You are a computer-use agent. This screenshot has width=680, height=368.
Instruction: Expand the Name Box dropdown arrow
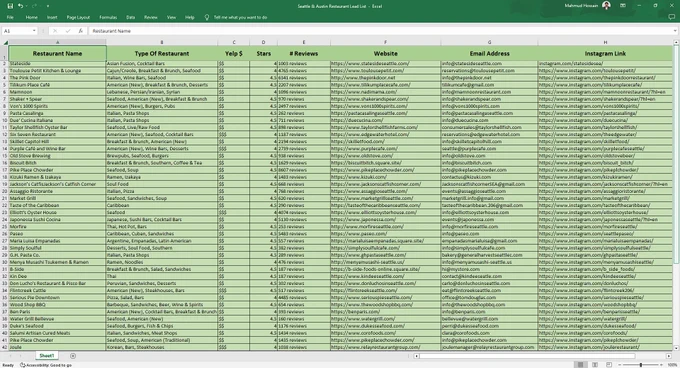[34, 31]
